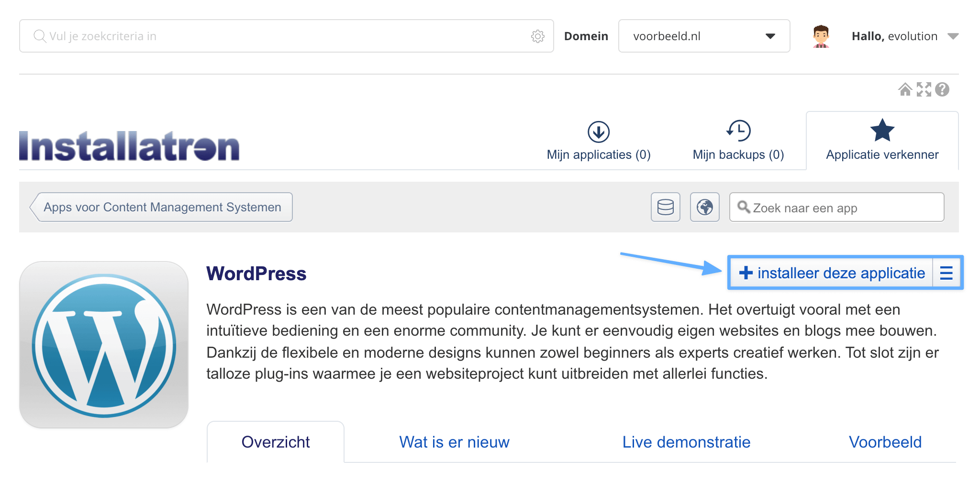Click the database icon button

666,207
